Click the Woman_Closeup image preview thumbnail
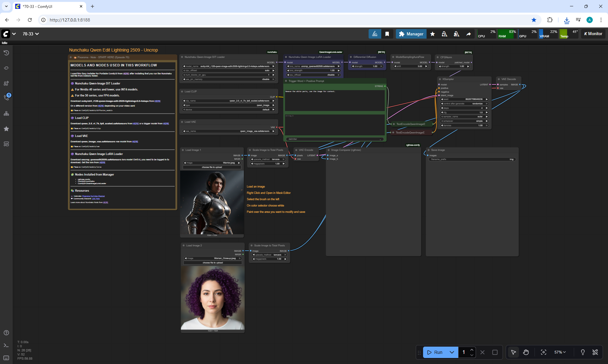608x364 pixels. pyautogui.click(x=213, y=298)
